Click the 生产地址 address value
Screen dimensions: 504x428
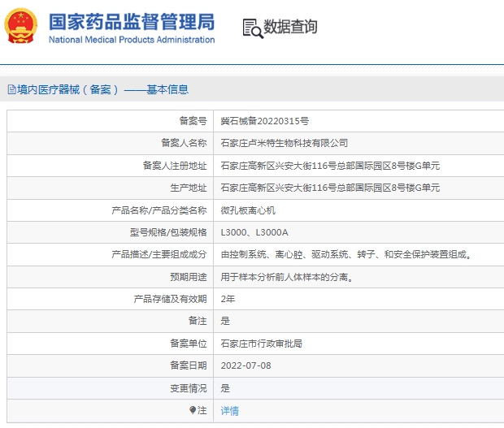[x=330, y=188]
